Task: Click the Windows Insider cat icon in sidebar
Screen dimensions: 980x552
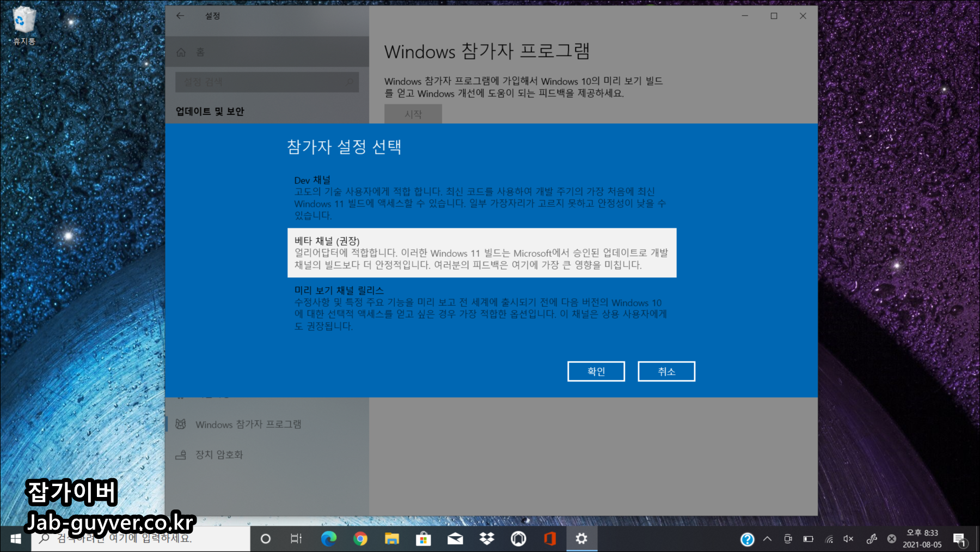Action: point(181,424)
